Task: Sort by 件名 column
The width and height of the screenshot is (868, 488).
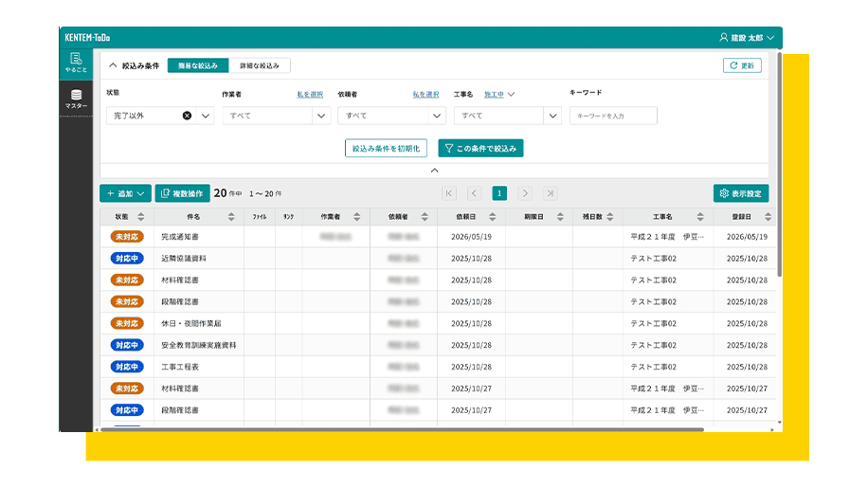Action: 231,217
